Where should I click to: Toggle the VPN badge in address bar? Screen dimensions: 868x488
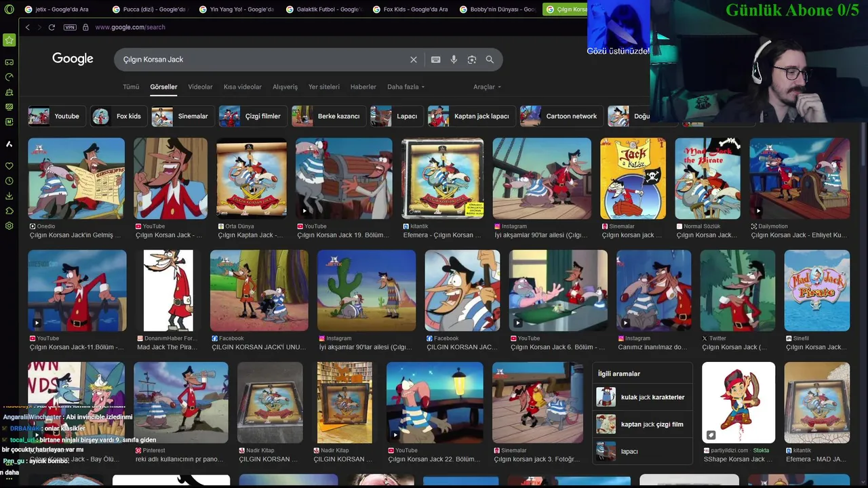coord(69,27)
